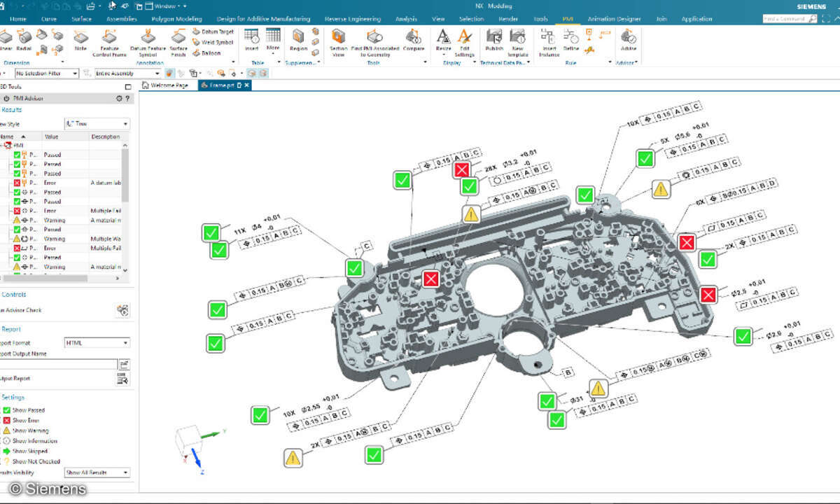Launch the PMI Advise command
Viewport: 840px width, 504px height.
[628, 40]
